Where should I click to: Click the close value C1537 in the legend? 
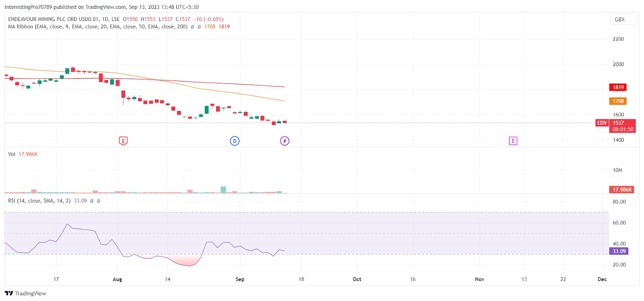pyautogui.click(x=183, y=19)
